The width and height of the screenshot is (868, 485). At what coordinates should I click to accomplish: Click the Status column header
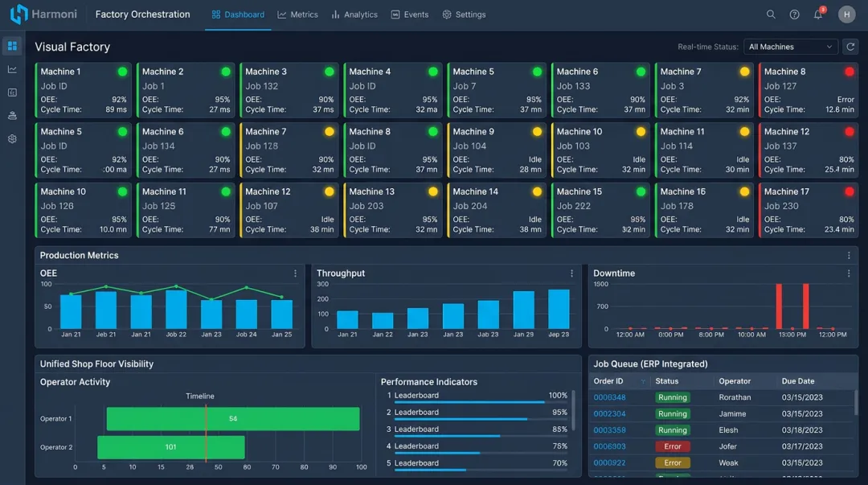[x=666, y=381]
